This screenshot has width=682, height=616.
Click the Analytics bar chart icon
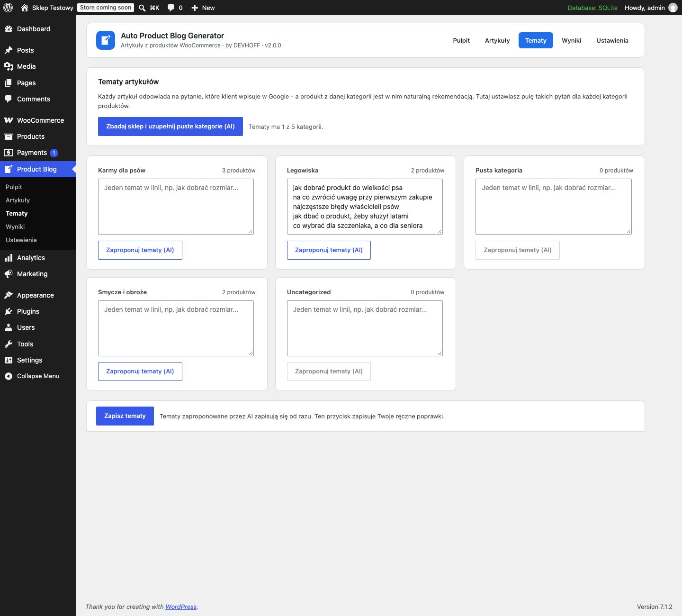point(9,258)
